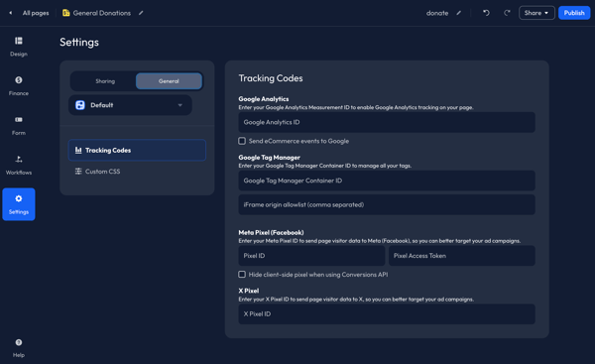The width and height of the screenshot is (595, 364).
Task: Open the Form section icon
Action: [19, 120]
